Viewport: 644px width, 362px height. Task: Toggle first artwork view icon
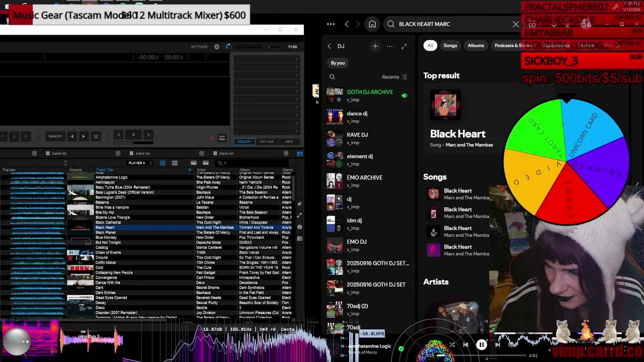click(194, 163)
